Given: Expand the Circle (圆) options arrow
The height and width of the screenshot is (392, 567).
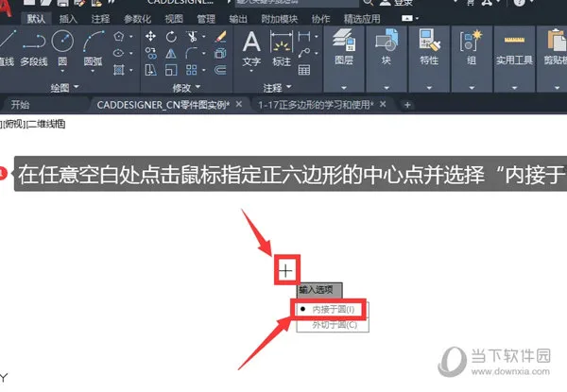Looking at the screenshot, I should [x=62, y=71].
